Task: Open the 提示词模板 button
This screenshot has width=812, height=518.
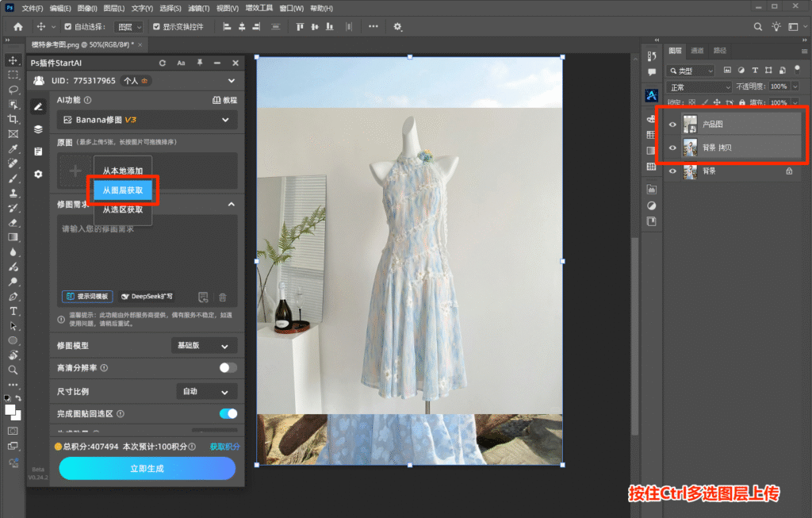Action: pos(87,297)
